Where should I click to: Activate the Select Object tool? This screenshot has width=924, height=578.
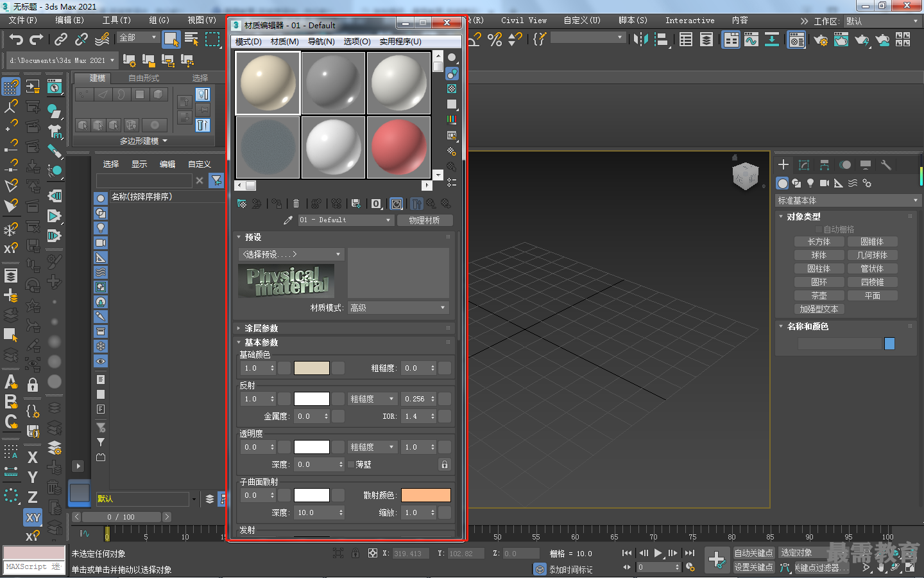pyautogui.click(x=171, y=39)
